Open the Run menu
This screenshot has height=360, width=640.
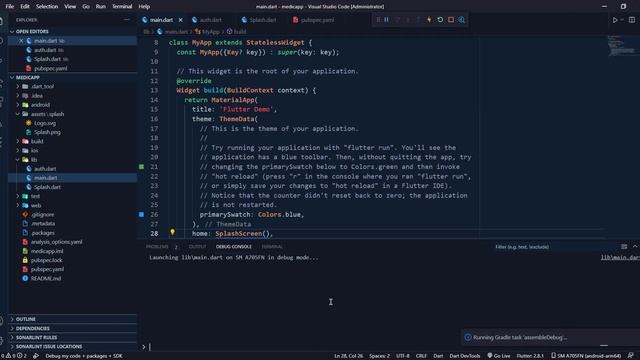(100, 7)
